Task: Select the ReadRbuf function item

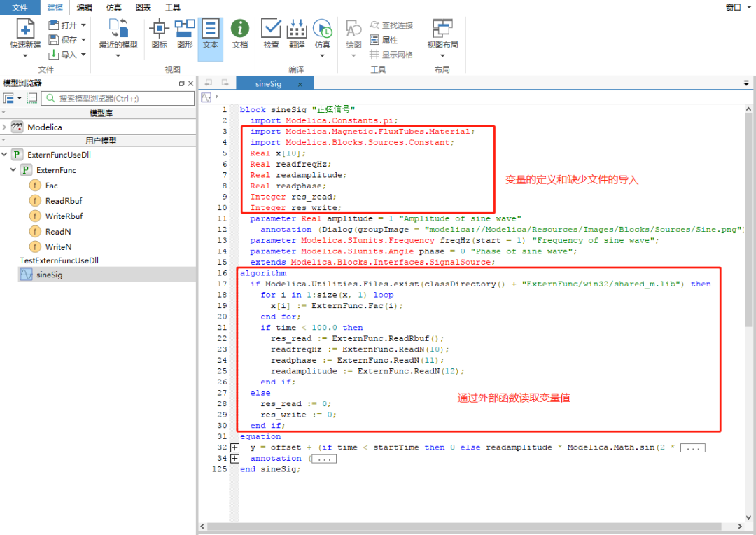Action: click(64, 201)
